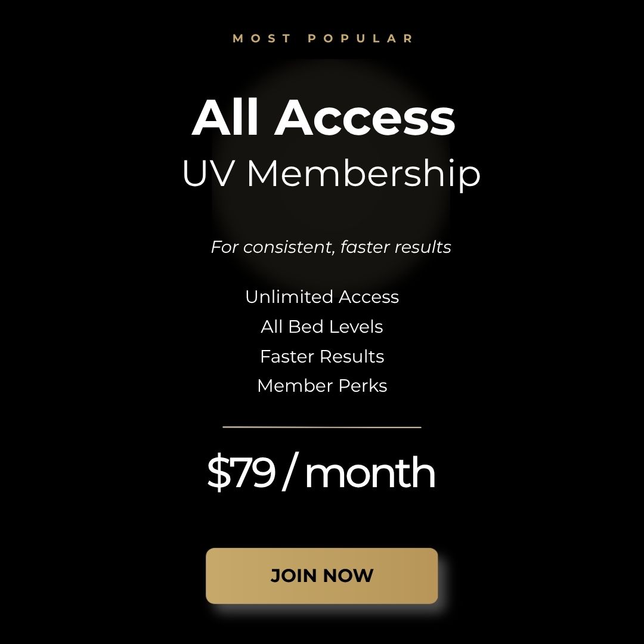Click the word 'All' in bold heading
The width and height of the screenshot is (644, 644).
tap(225, 117)
